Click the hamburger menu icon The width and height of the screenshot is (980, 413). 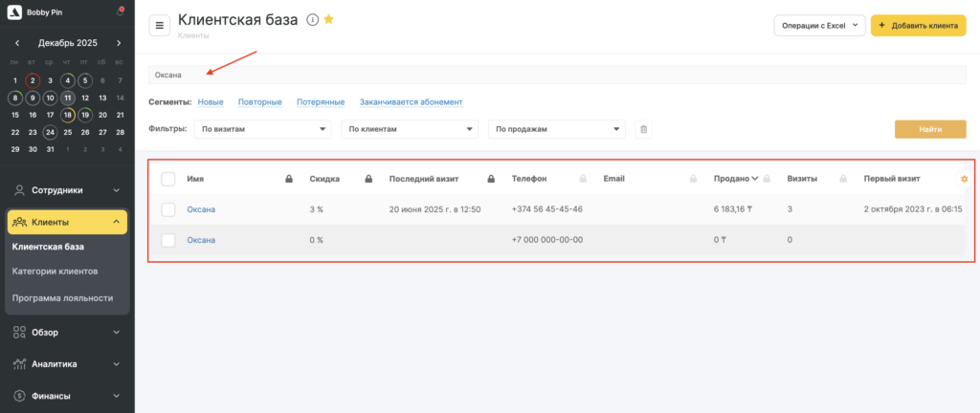[x=160, y=26]
